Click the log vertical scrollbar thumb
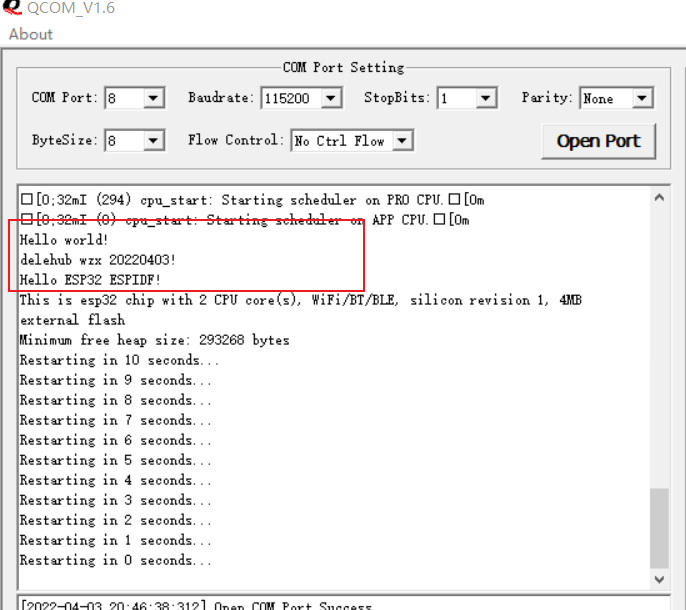Viewport: 686px width, 610px height. (x=659, y=528)
